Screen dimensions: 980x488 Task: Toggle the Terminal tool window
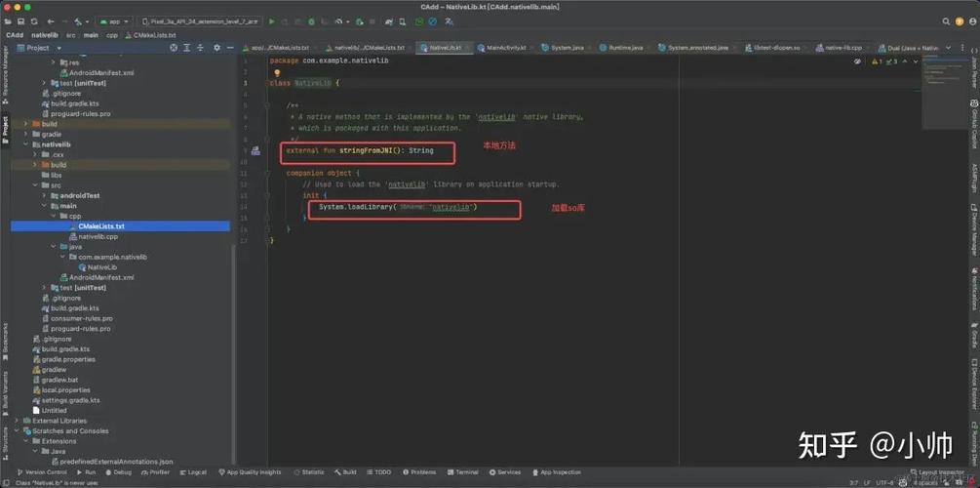pos(462,472)
